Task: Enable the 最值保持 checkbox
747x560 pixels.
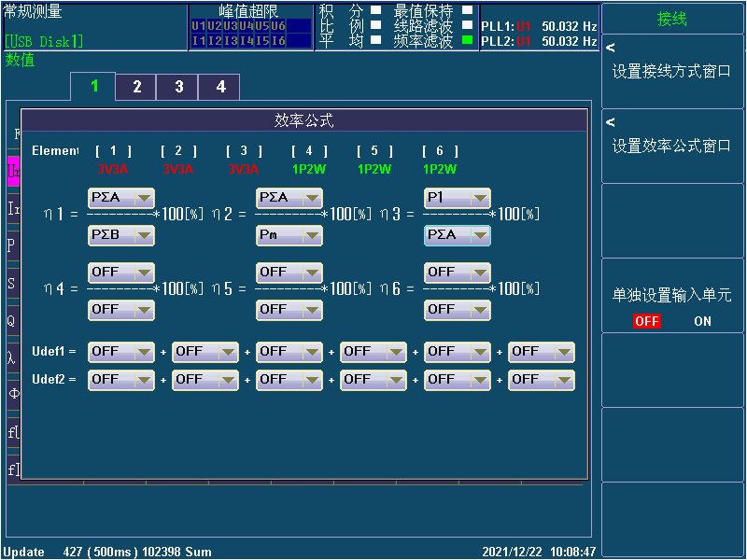Action: point(467,11)
